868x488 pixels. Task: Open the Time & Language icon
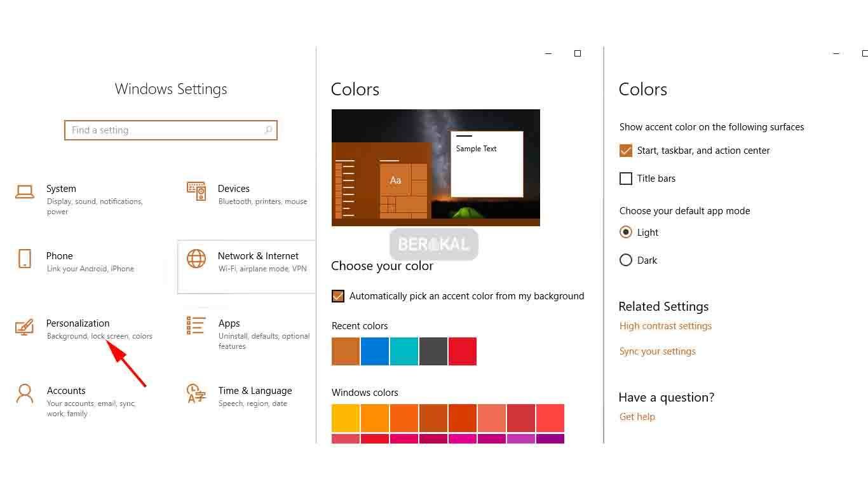[x=196, y=393]
